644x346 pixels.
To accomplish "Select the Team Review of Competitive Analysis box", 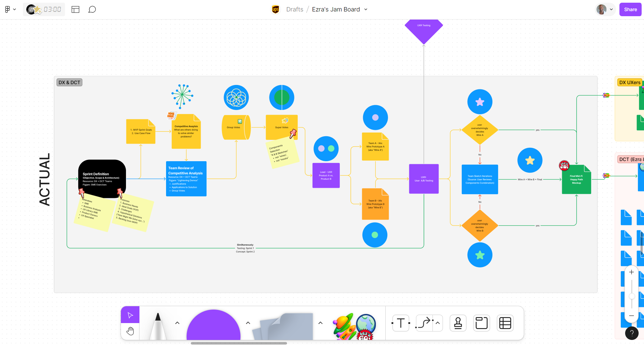I will tap(186, 179).
